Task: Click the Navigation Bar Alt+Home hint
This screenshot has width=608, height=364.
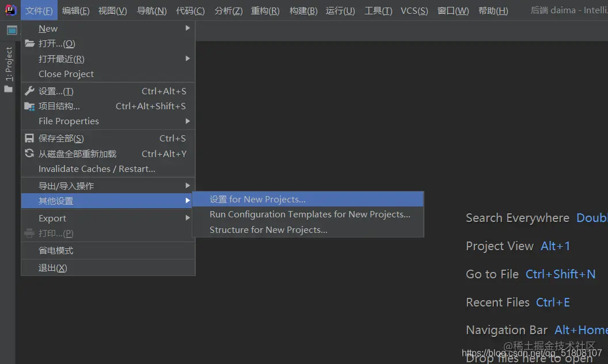Action: [x=537, y=330]
